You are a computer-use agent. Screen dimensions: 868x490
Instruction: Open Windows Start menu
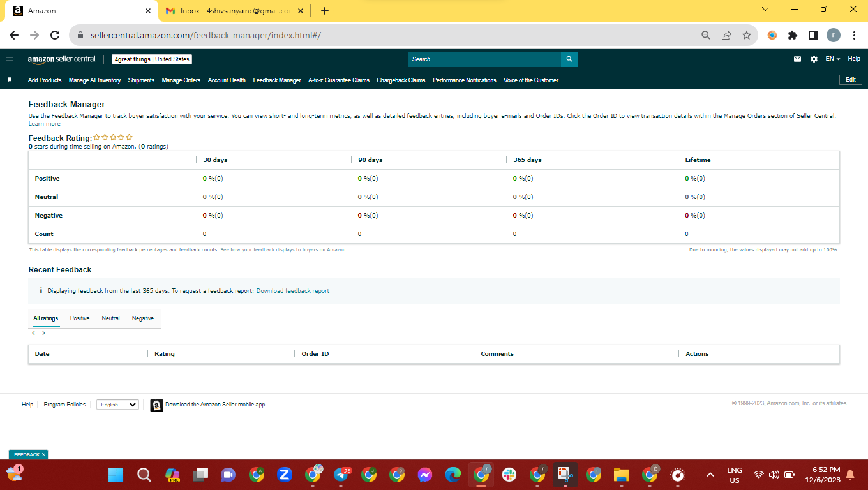click(116, 475)
